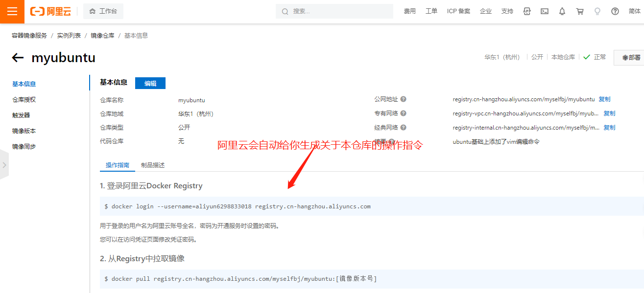The height and width of the screenshot is (293, 644).
Task: Click the 正常 status indicator
Action: [595, 57]
